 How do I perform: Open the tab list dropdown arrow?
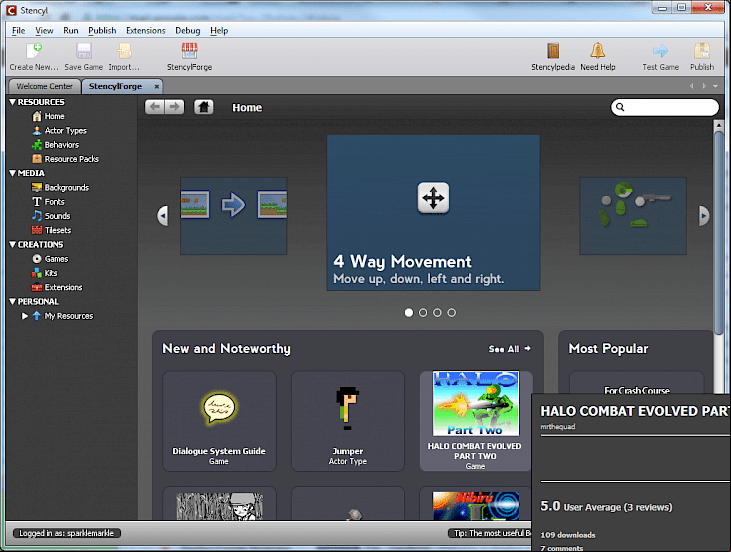coord(715,86)
